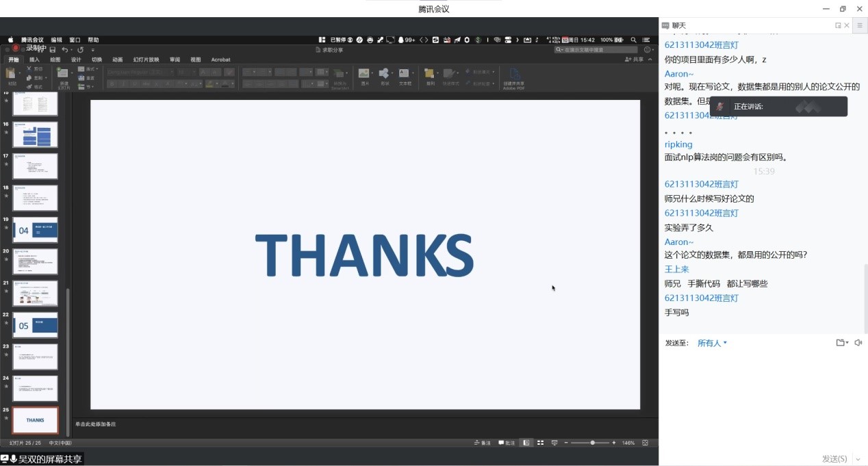Select normal view button in status bar
The image size is (868, 466).
click(x=526, y=443)
